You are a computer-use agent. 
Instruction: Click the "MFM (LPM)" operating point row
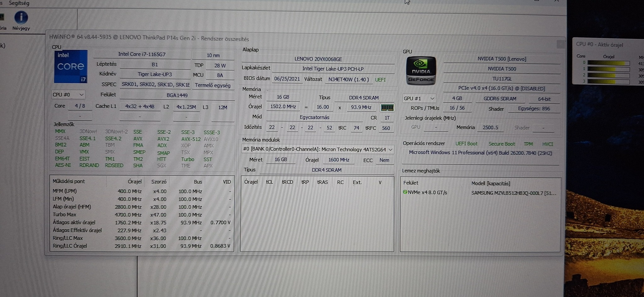(142, 191)
